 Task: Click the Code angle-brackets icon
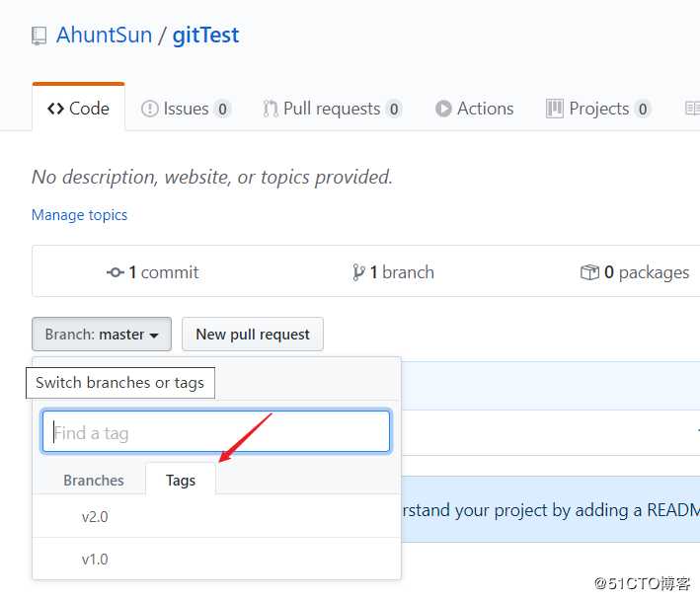(x=56, y=109)
